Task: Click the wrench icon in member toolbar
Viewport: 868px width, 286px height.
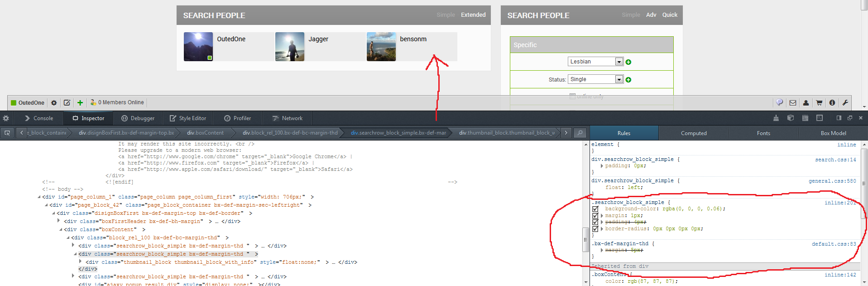Action: (845, 103)
